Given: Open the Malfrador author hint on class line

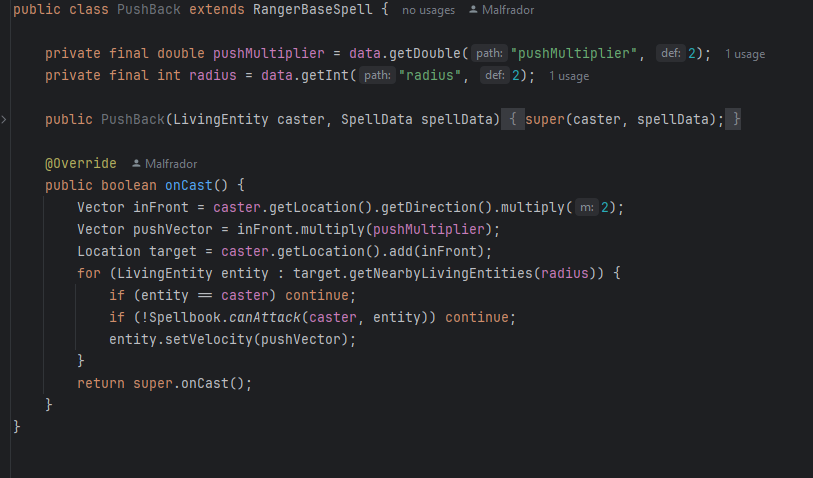Looking at the screenshot, I should pos(508,10).
